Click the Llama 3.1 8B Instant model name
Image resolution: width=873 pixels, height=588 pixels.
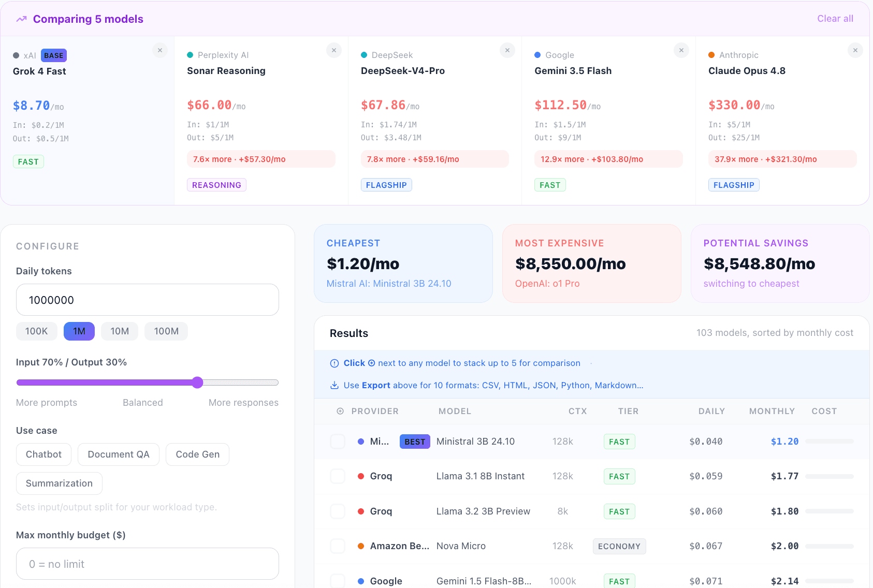pyautogui.click(x=481, y=476)
